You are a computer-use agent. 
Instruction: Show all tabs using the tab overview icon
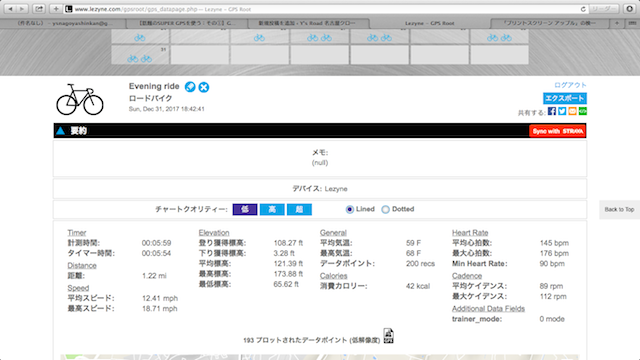pyautogui.click(x=631, y=23)
